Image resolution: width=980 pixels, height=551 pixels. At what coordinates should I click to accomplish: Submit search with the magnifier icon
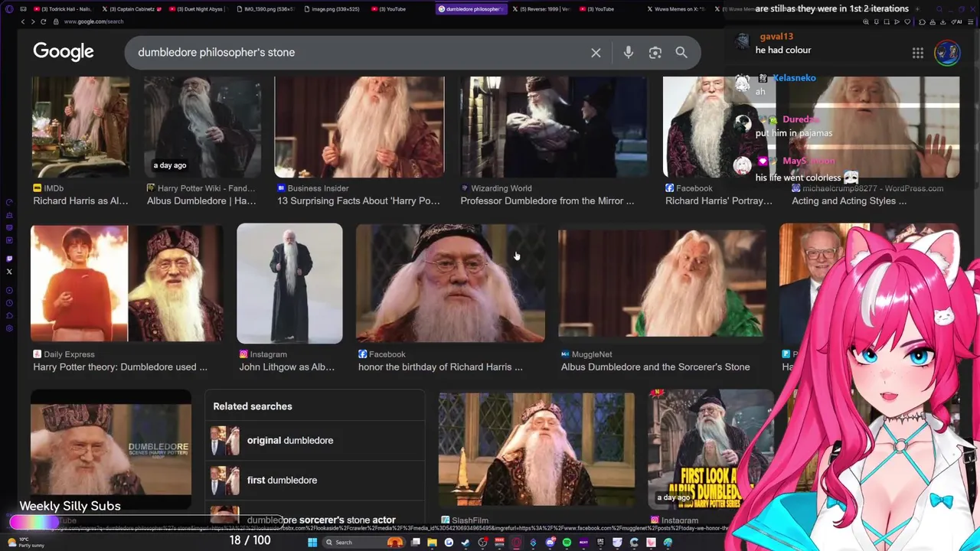pyautogui.click(x=681, y=52)
